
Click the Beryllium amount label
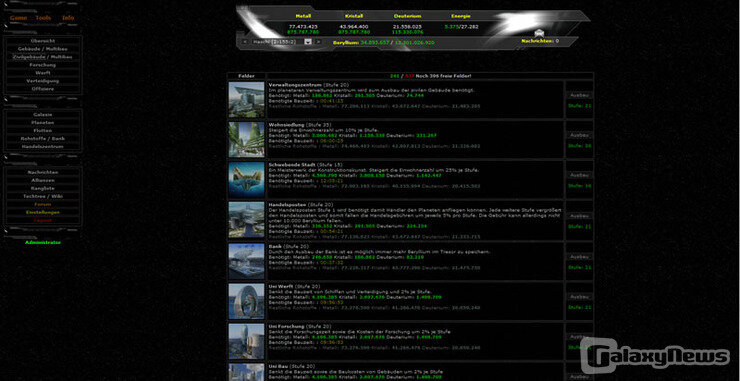click(x=383, y=42)
